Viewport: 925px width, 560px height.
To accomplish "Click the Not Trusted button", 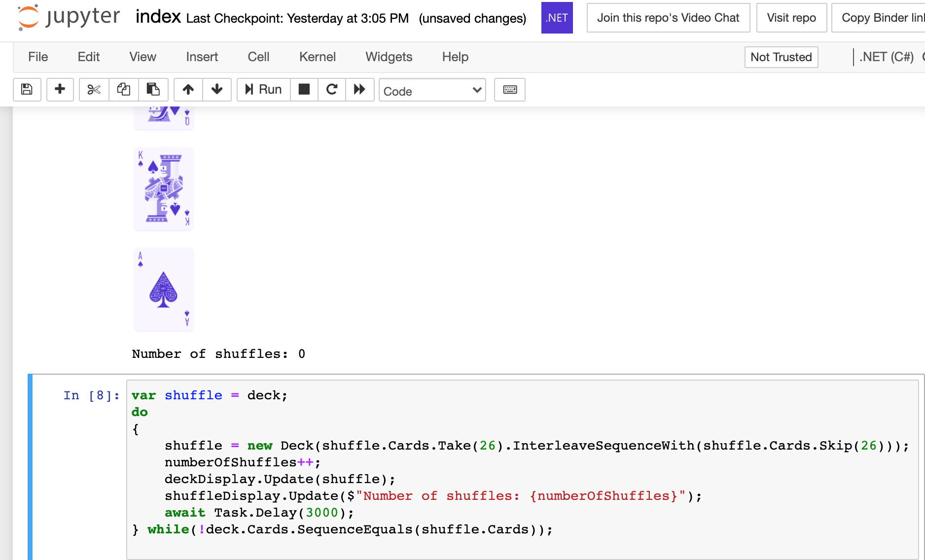I will 781,57.
